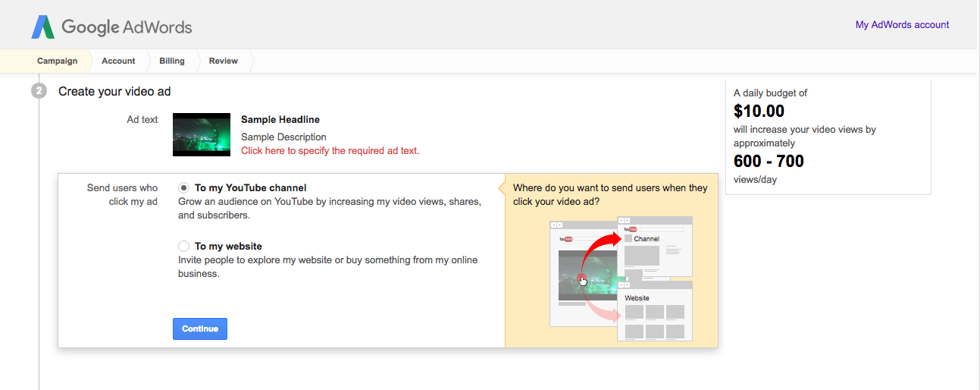Open My AdWords account link
This screenshot has width=980, height=390.
coord(902,24)
